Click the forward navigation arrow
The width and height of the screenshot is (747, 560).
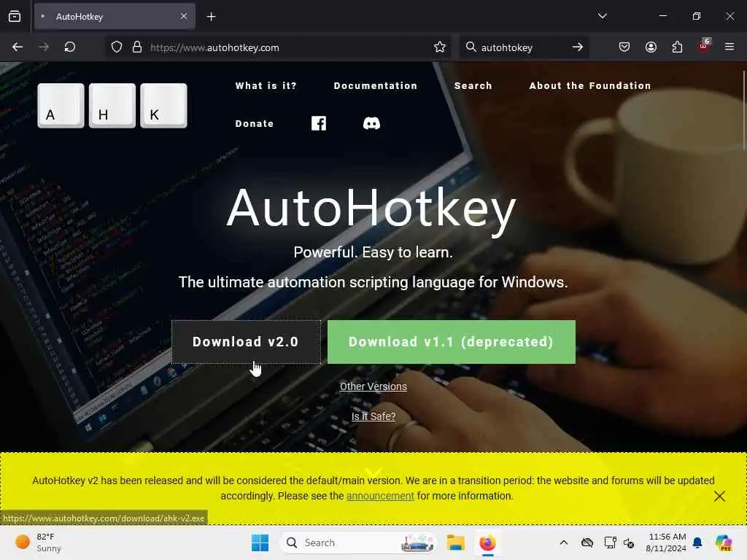pos(43,47)
